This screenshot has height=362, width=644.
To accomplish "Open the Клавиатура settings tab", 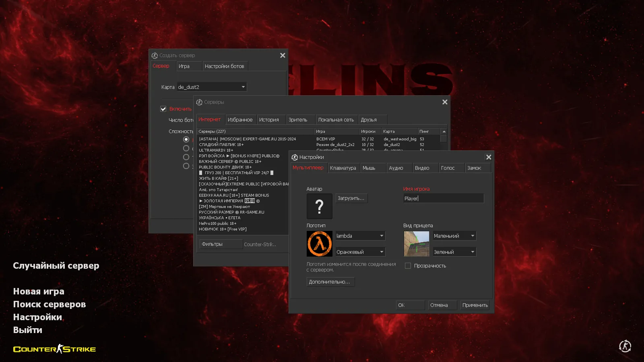I will (343, 168).
